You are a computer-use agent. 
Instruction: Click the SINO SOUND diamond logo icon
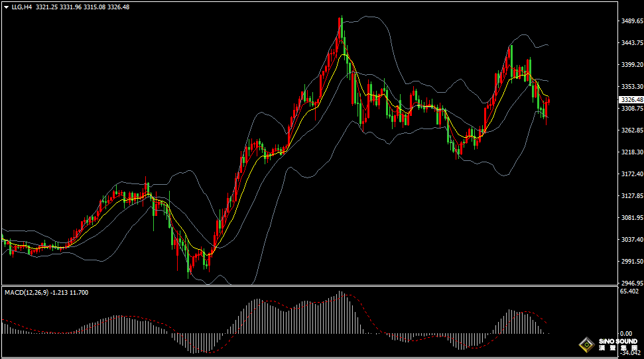(x=586, y=345)
